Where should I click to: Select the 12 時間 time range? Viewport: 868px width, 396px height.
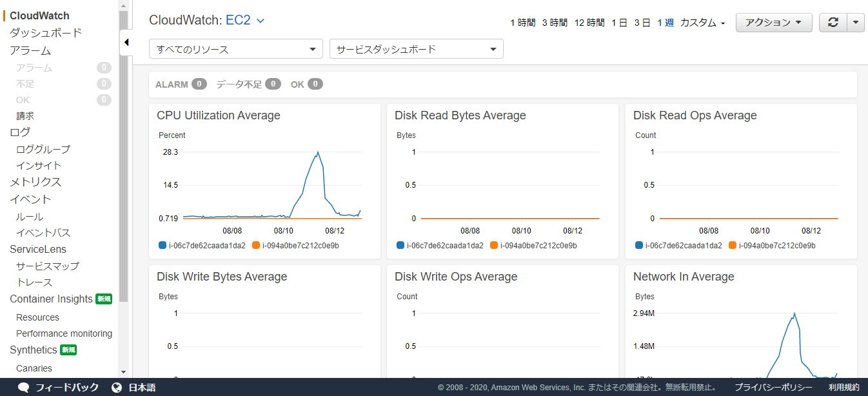pyautogui.click(x=589, y=23)
